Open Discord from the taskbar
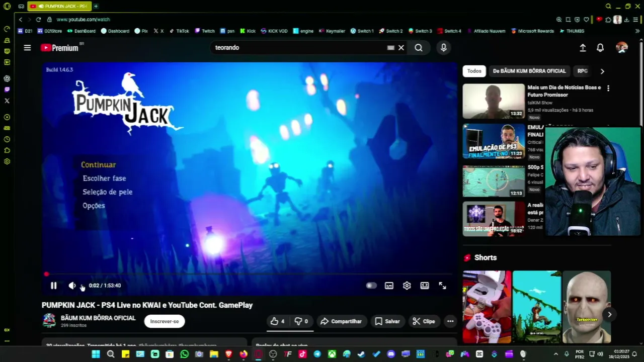This screenshot has height=362, width=644. 391,354
